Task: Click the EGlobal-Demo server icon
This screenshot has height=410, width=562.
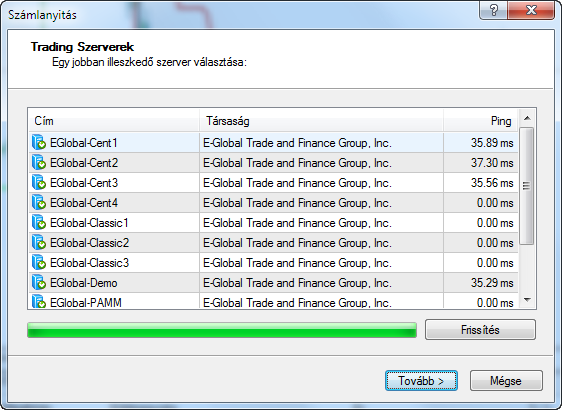Action: click(39, 283)
